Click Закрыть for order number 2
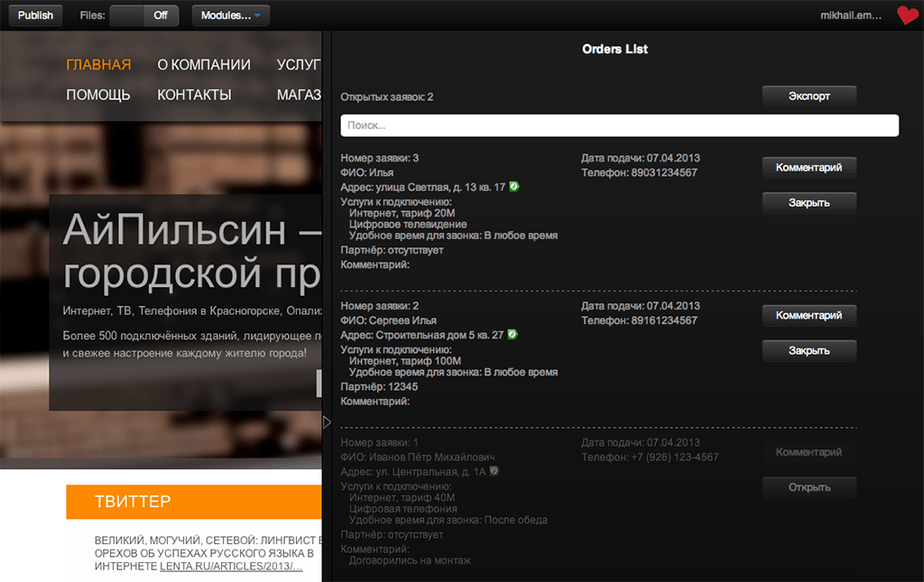The height and width of the screenshot is (582, 924). pos(809,350)
